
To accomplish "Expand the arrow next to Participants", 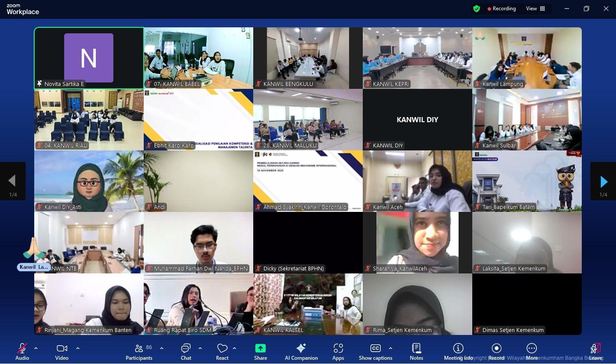I will click(x=162, y=348).
